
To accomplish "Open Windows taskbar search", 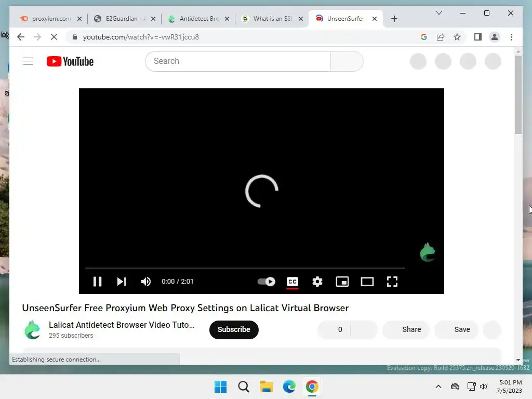I will click(243, 387).
